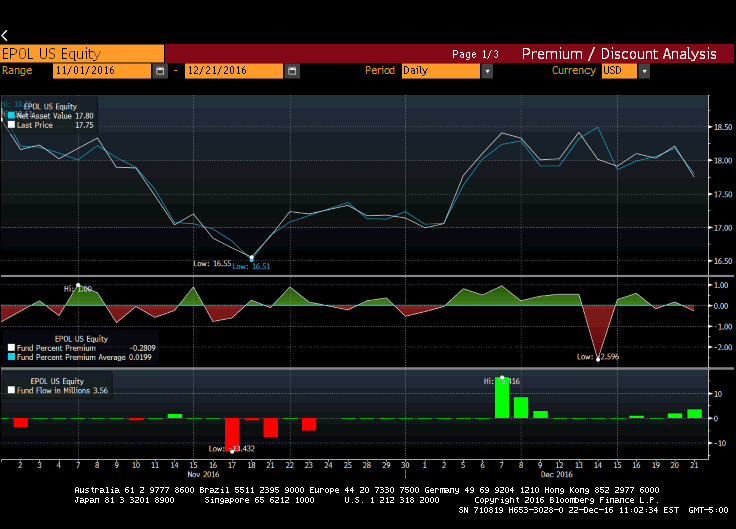Open the start date calendar picker
Image resolution: width=736 pixels, height=529 pixels.
160,71
